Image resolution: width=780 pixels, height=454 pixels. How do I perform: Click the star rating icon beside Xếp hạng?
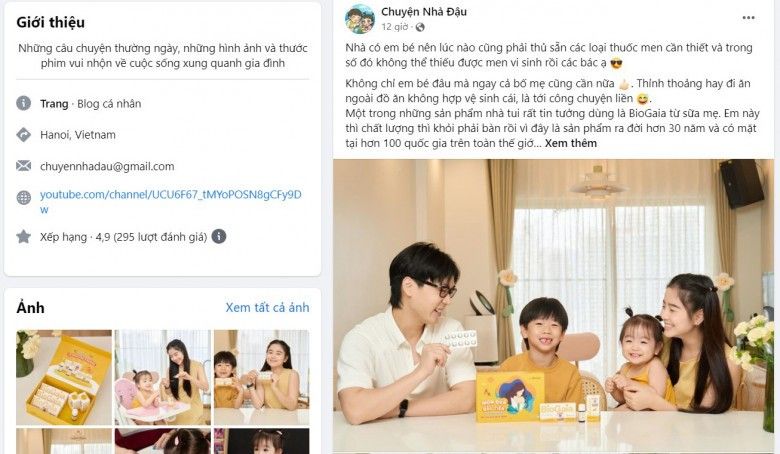point(23,237)
